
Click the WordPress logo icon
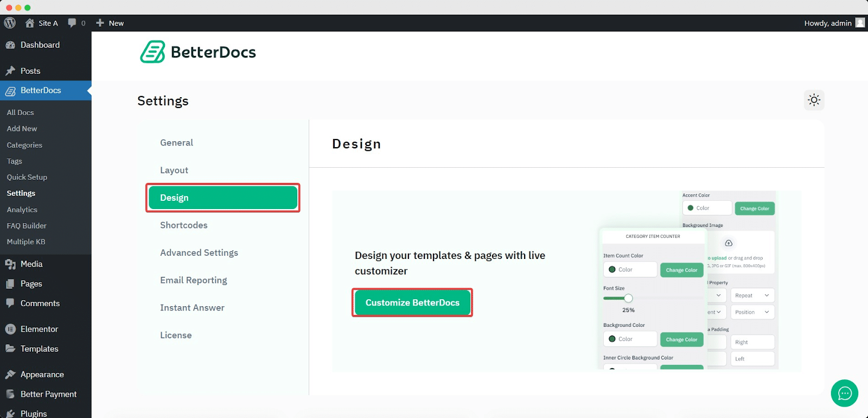tap(10, 23)
